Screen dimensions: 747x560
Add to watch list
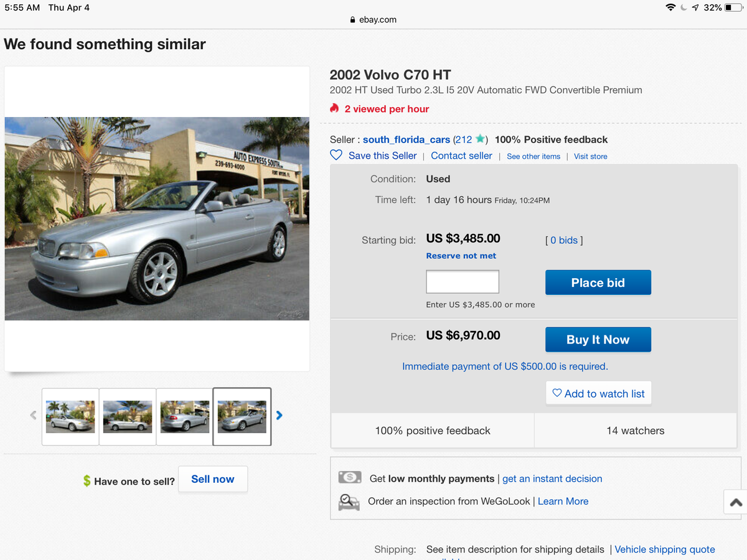598,393
